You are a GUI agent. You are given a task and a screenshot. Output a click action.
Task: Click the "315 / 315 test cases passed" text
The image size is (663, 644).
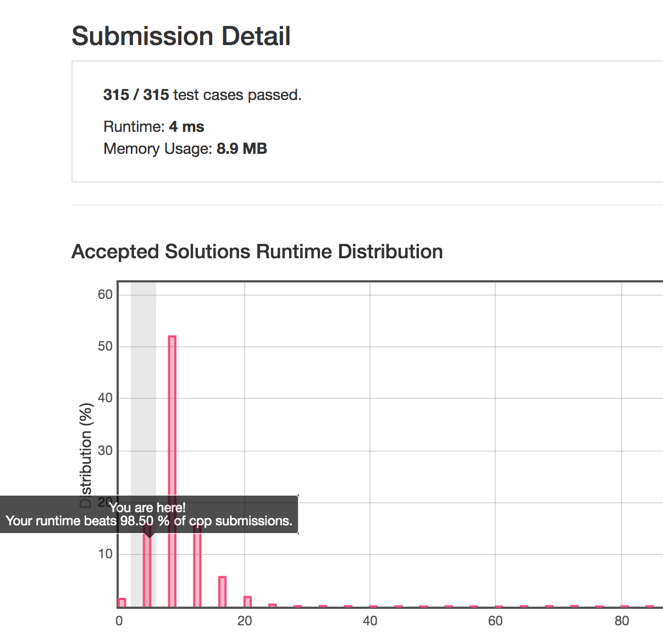(x=202, y=95)
